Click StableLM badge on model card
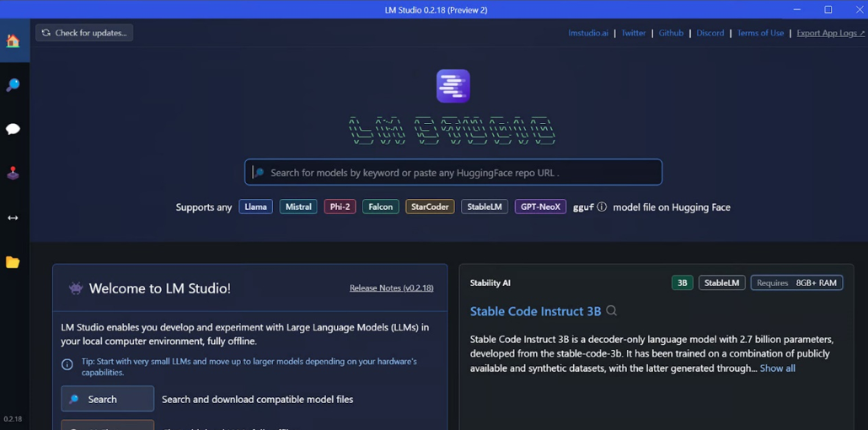 (722, 282)
